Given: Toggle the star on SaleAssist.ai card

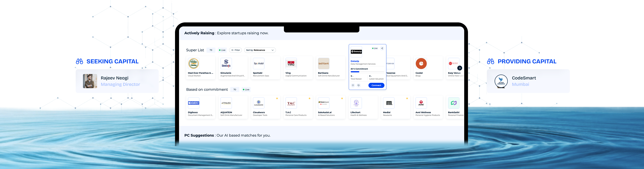Looking at the screenshot, I should pos(342,98).
